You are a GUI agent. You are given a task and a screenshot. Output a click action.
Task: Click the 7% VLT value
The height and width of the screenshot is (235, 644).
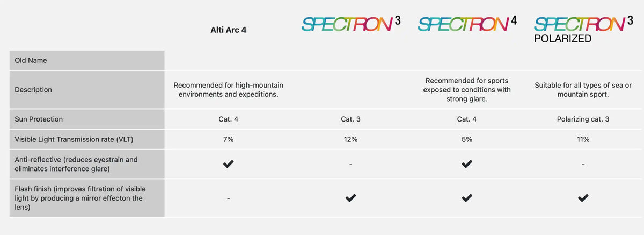228,139
